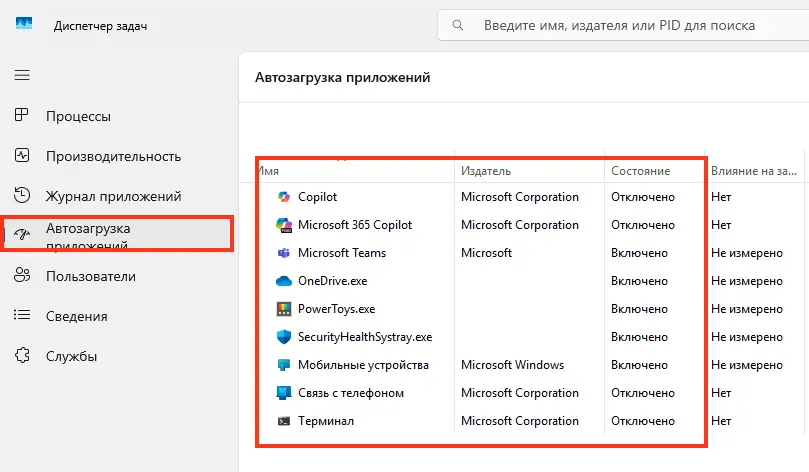Click the Пользователи people icon
This screenshot has width=809, height=472.
[22, 275]
